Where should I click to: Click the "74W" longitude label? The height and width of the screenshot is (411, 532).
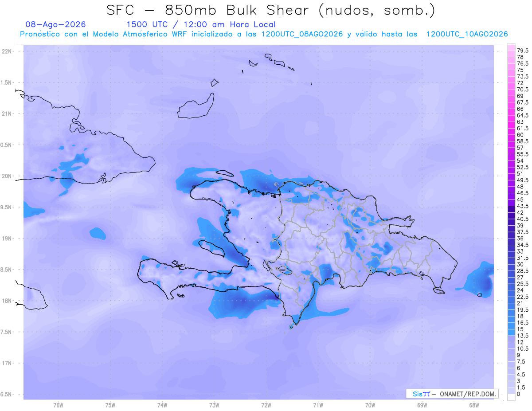click(162, 405)
